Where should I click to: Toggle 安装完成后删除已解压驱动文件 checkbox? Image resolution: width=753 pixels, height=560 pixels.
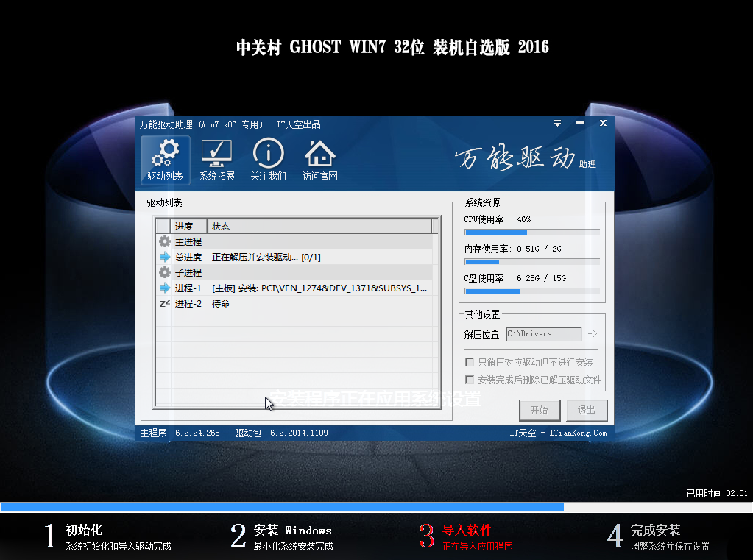tap(470, 380)
